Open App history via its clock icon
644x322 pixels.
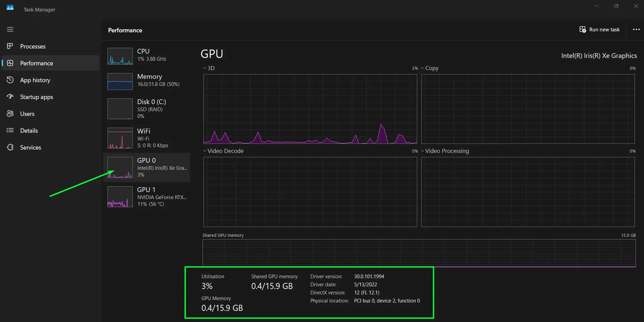[10, 80]
